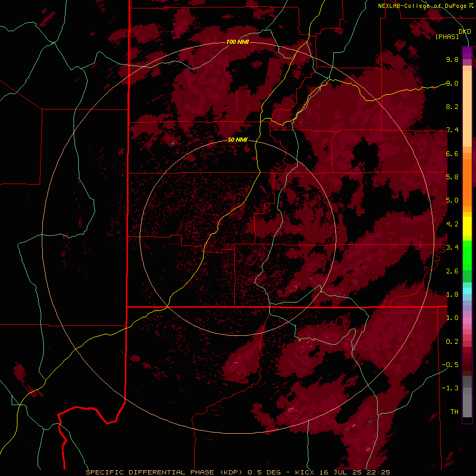This screenshot has height=476, width=476.
Task: Click the TH threshold label
Action: [454, 412]
